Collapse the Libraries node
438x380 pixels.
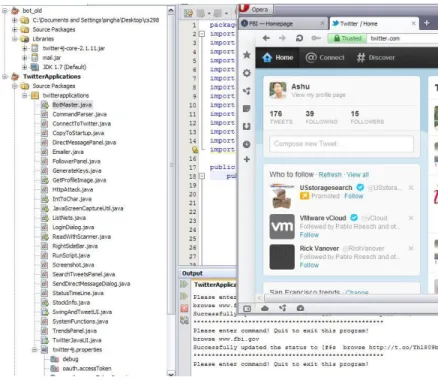[14, 39]
